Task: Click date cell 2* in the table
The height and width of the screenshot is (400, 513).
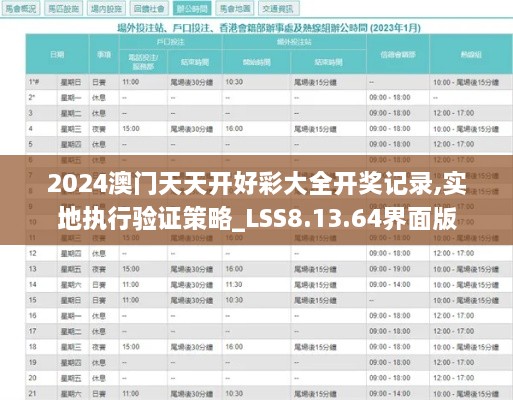Action: [x=32, y=97]
